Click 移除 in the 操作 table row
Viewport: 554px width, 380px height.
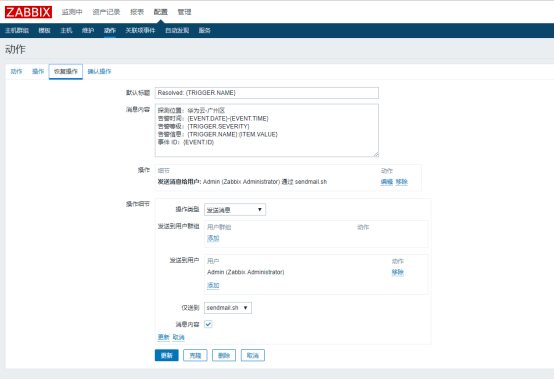click(x=402, y=182)
